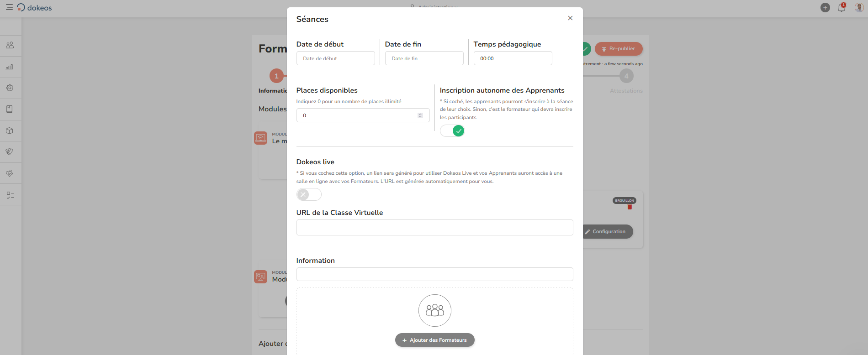Viewport: 868px width, 355px height.
Task: Disable Inscription autonome des Apprenants toggle
Action: 452,131
